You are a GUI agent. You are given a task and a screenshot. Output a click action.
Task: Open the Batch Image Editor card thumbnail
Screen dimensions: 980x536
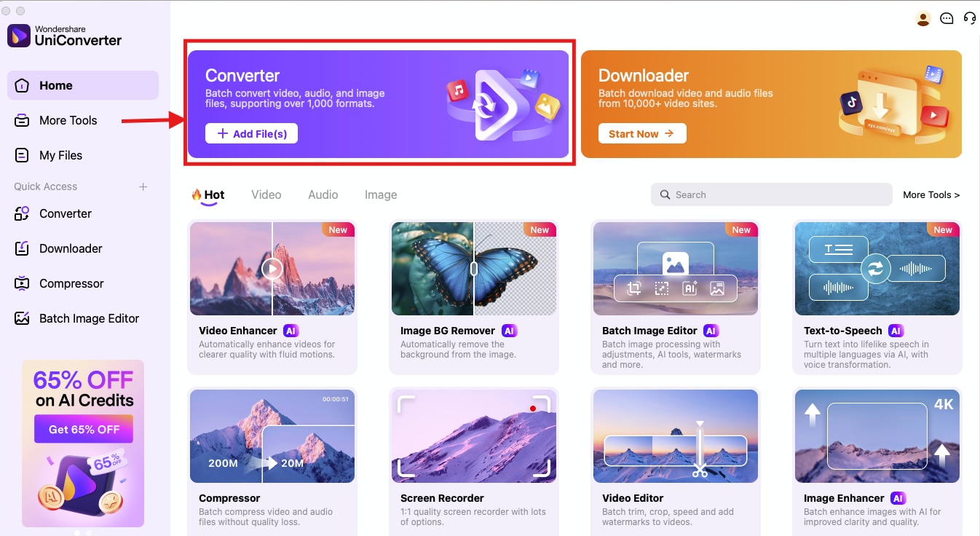click(x=676, y=269)
